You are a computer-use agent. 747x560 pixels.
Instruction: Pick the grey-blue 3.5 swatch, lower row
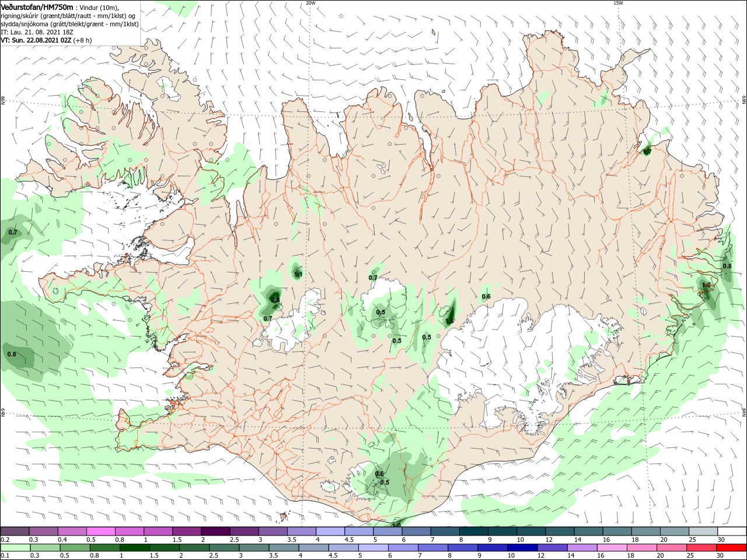[x=284, y=548]
